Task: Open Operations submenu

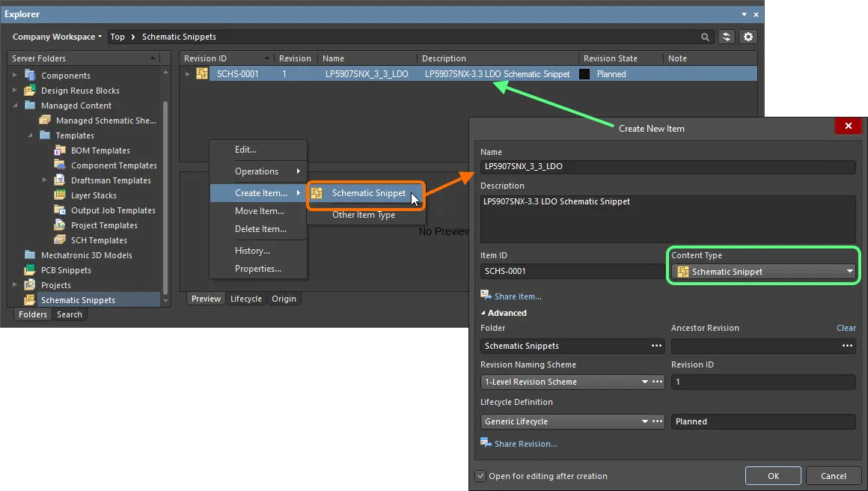Action: click(258, 171)
